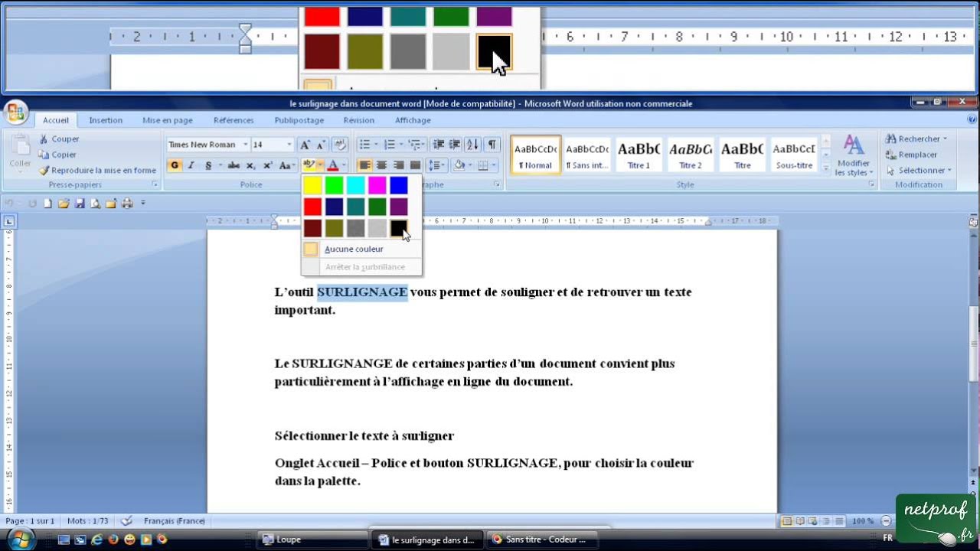Click the clear formatting icon

[x=340, y=145]
